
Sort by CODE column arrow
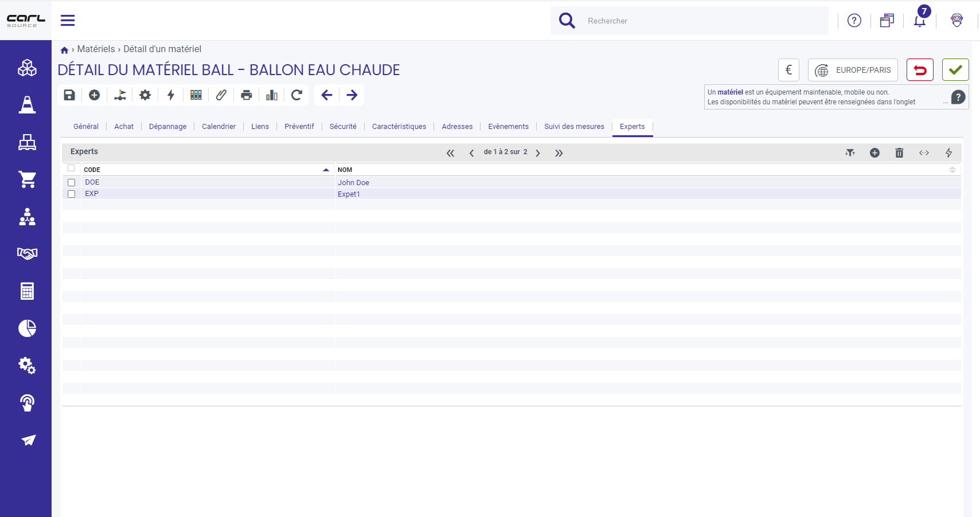pyautogui.click(x=326, y=170)
